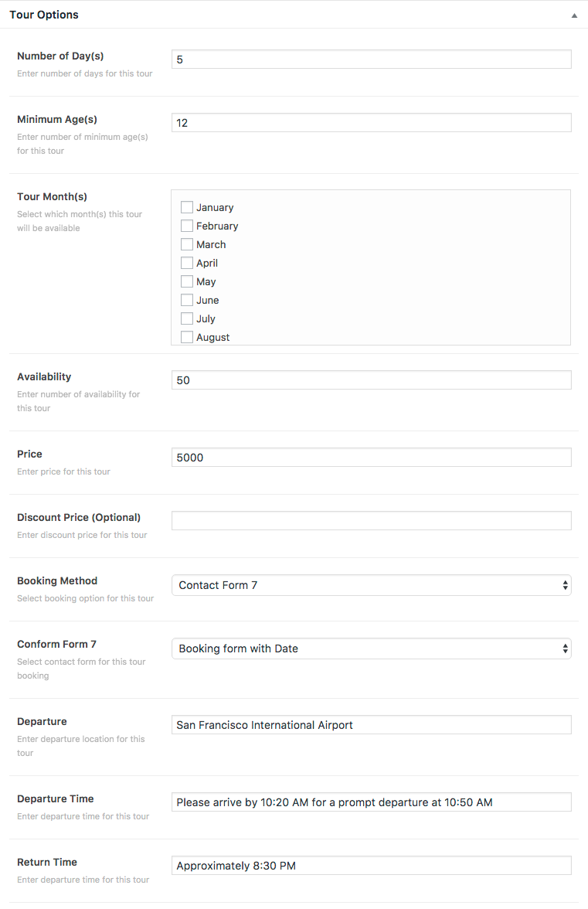Collapse the Tour Options panel arrow
This screenshot has height=909, width=588.
coord(574,15)
